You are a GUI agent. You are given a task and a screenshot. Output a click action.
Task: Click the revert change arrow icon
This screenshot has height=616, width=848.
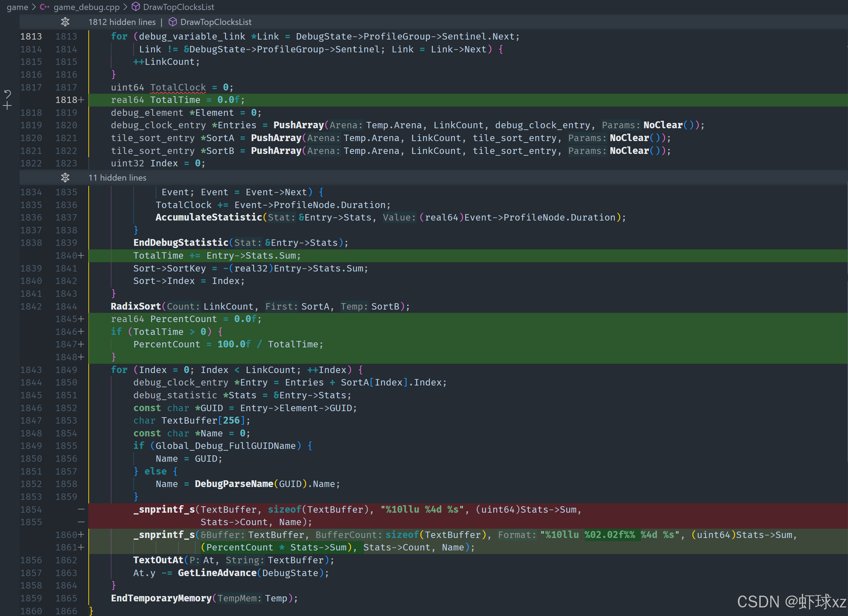(x=7, y=94)
